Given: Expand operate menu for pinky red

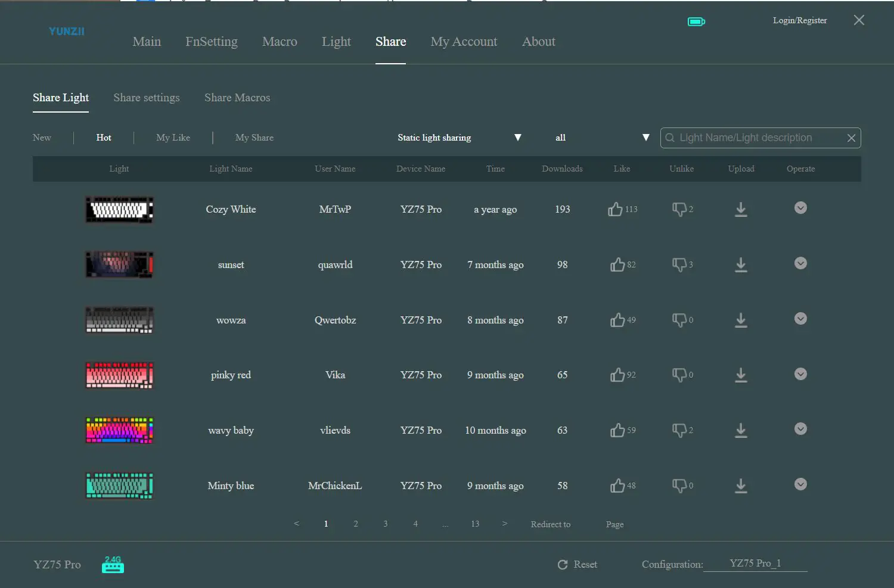Looking at the screenshot, I should coord(800,374).
